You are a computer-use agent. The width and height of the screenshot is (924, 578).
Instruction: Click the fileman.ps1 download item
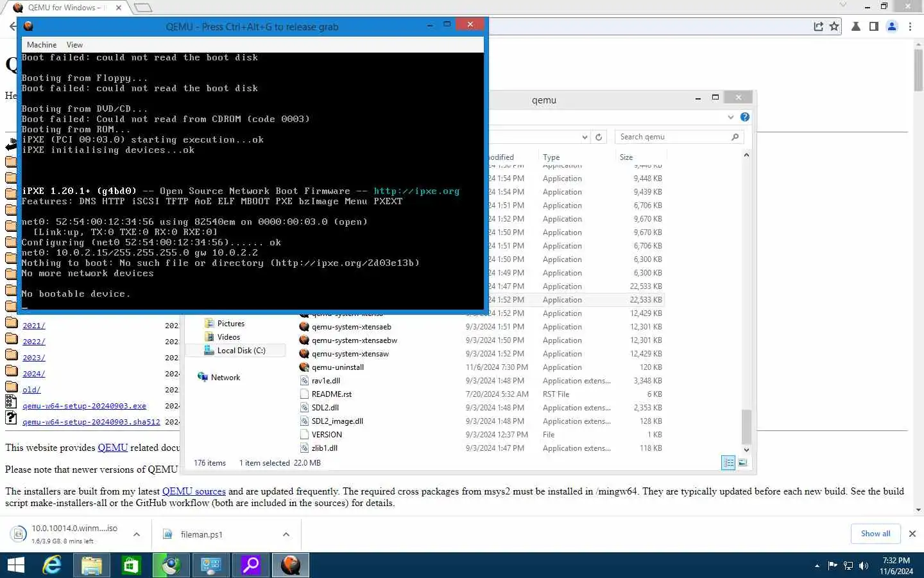pos(201,534)
